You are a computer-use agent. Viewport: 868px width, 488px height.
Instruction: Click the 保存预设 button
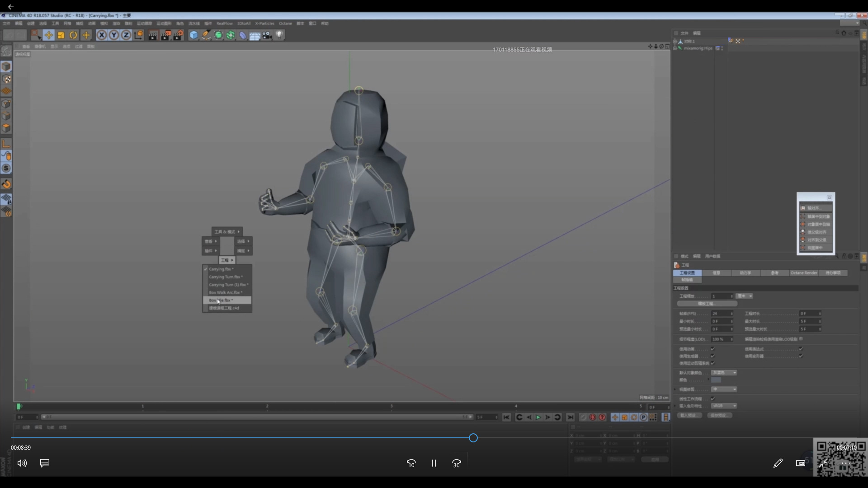click(719, 415)
